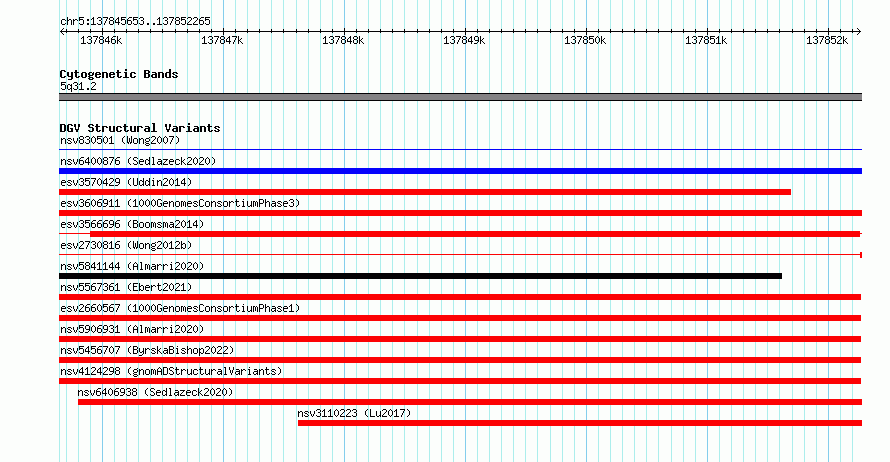Open the esv2730816 (Wong2012b) label

126,245
